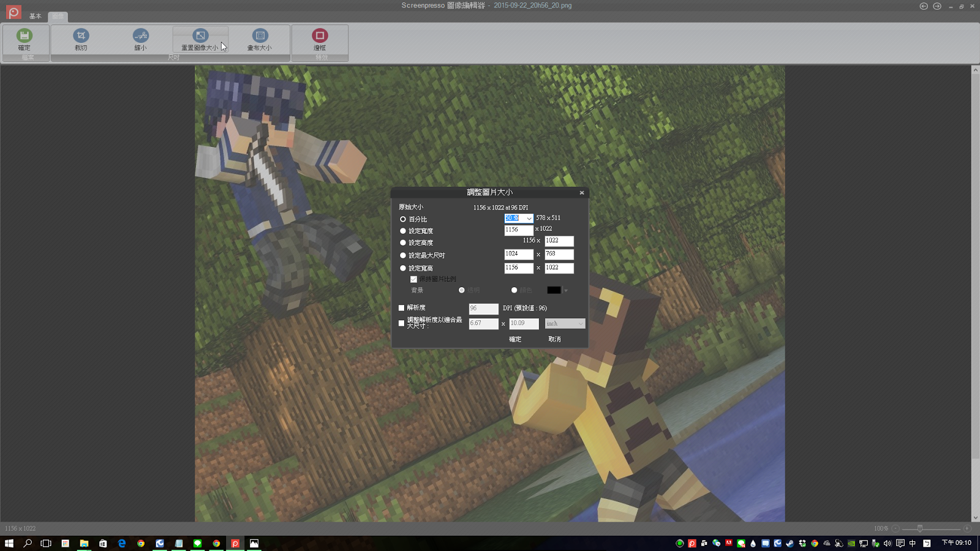
Task: Open the inch unit dropdown
Action: (565, 323)
